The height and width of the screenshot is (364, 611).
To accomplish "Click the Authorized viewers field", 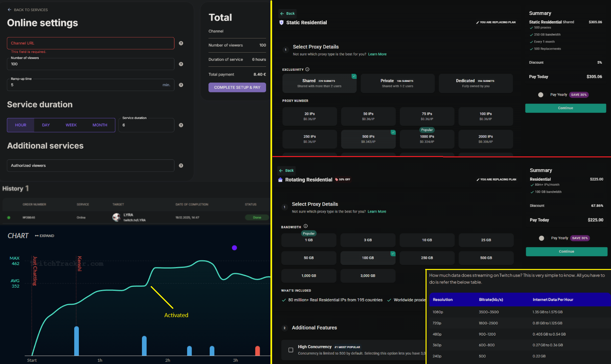I will [91, 165].
